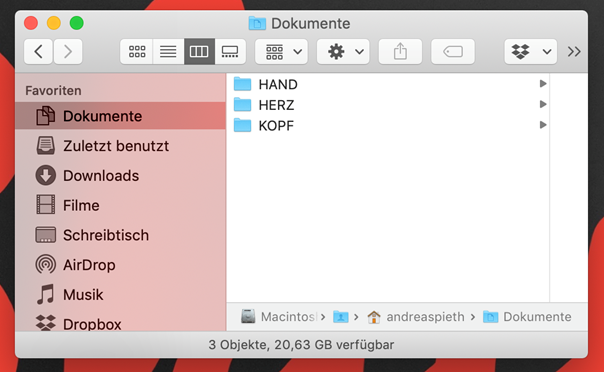Click the Share toolbar button
Viewport: 604px width, 372px height.
(x=400, y=51)
